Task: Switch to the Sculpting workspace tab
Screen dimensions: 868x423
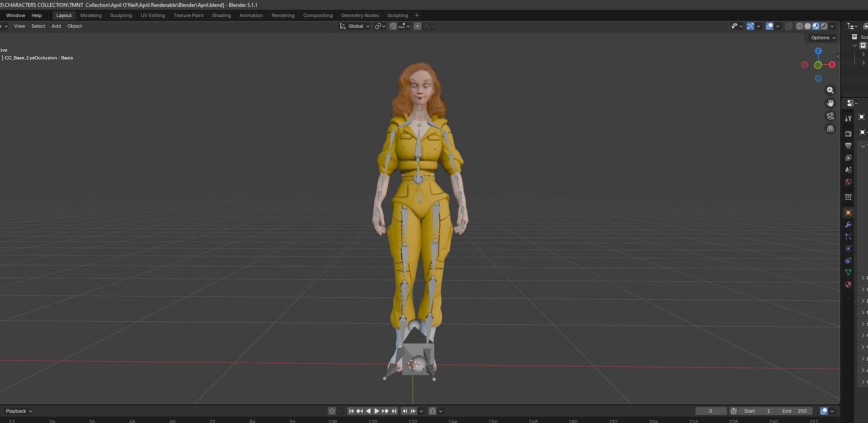Action: pyautogui.click(x=121, y=16)
